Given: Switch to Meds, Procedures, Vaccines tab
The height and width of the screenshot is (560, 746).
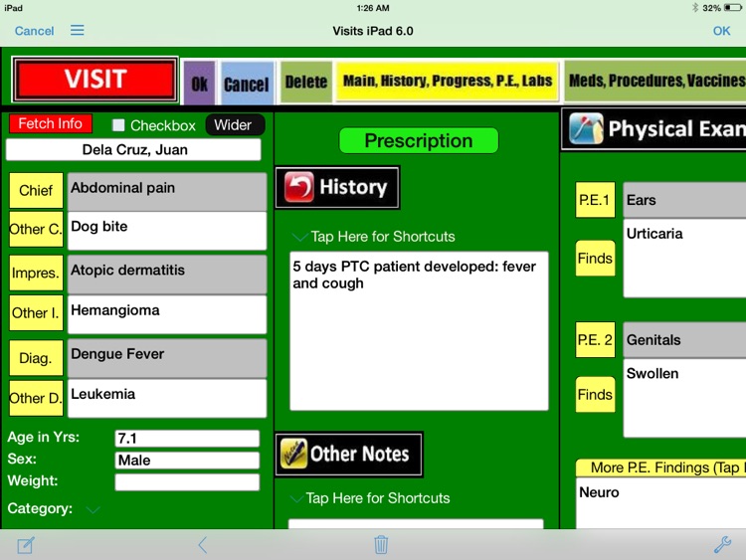Looking at the screenshot, I should pyautogui.click(x=655, y=81).
